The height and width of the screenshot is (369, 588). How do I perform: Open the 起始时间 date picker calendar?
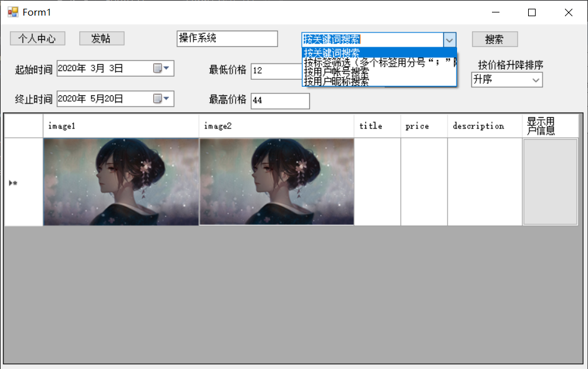(161, 68)
